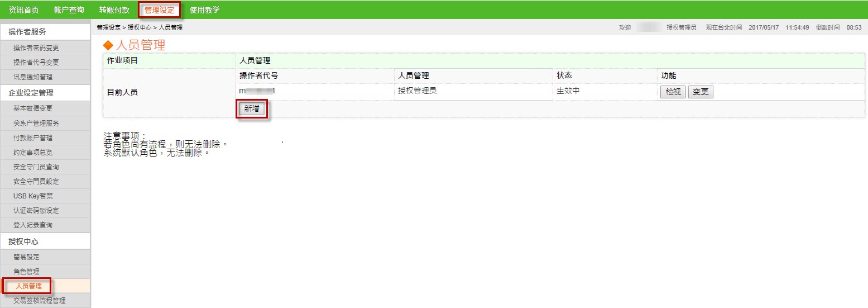
Task: View 登入纪录查询 in the sidebar
Action: (33, 225)
